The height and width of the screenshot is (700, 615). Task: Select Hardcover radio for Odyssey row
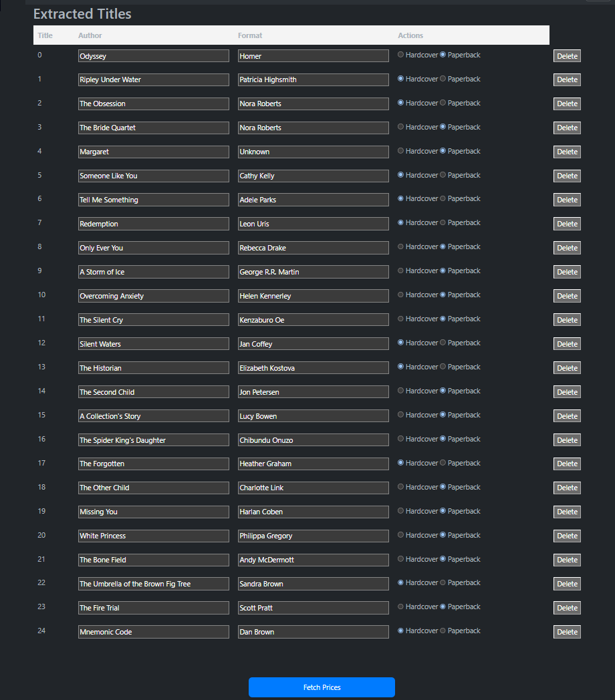[x=400, y=55]
